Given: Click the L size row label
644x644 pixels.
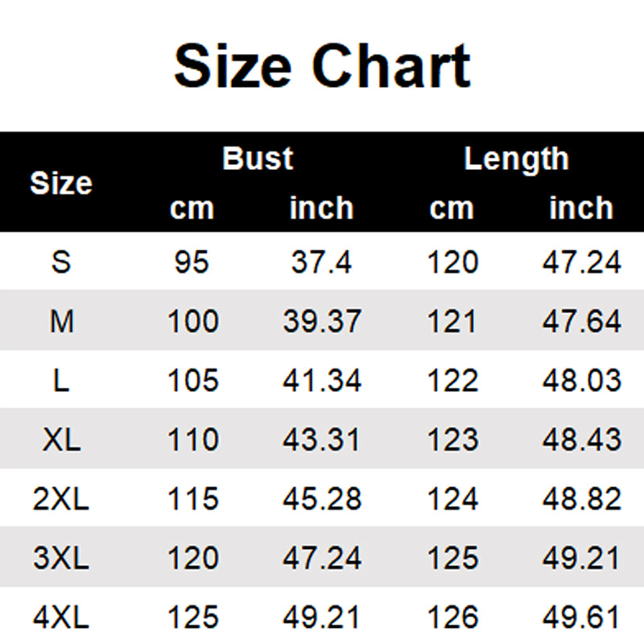Looking at the screenshot, I should coord(61,381).
